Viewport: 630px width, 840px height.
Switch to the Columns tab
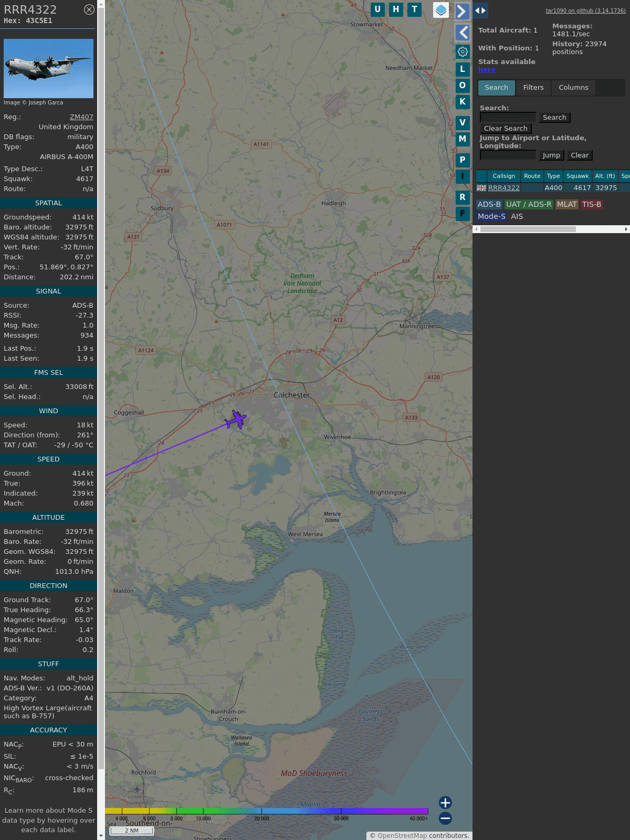click(x=573, y=88)
